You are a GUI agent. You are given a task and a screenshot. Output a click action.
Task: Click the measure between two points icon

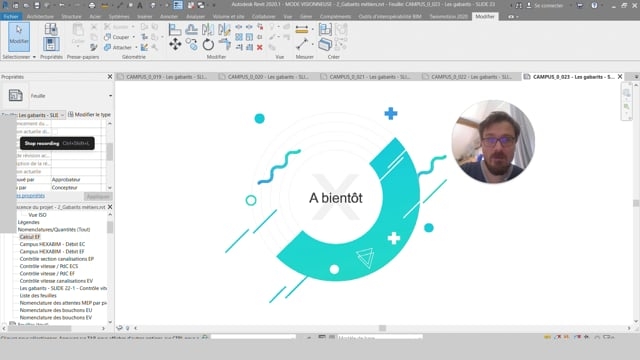[302, 44]
